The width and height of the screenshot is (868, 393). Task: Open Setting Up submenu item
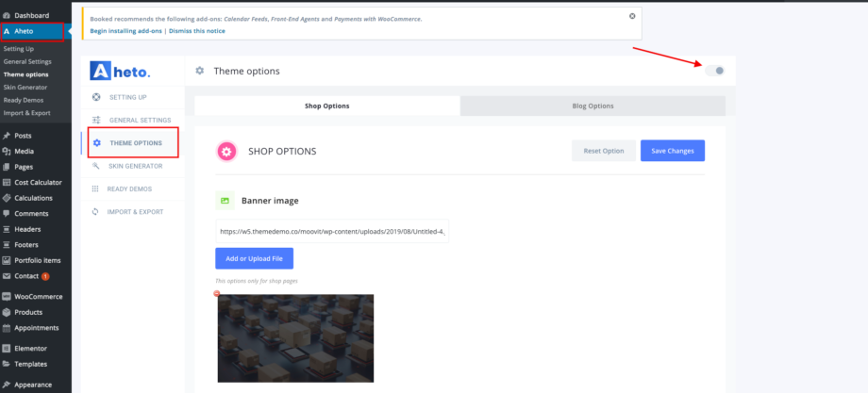point(18,49)
